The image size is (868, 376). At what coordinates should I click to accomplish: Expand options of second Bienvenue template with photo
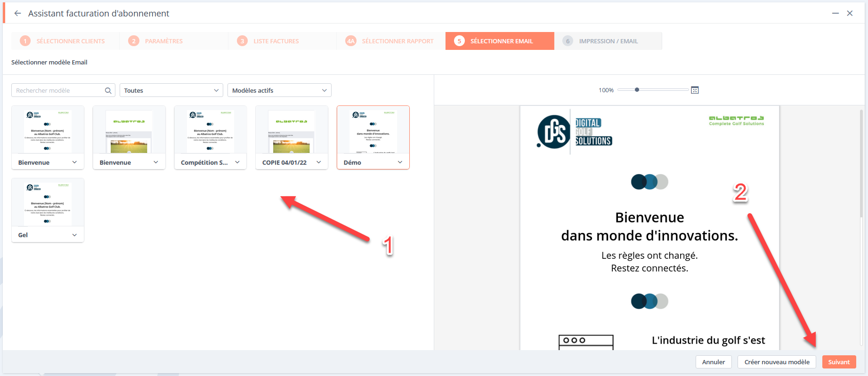pos(156,162)
